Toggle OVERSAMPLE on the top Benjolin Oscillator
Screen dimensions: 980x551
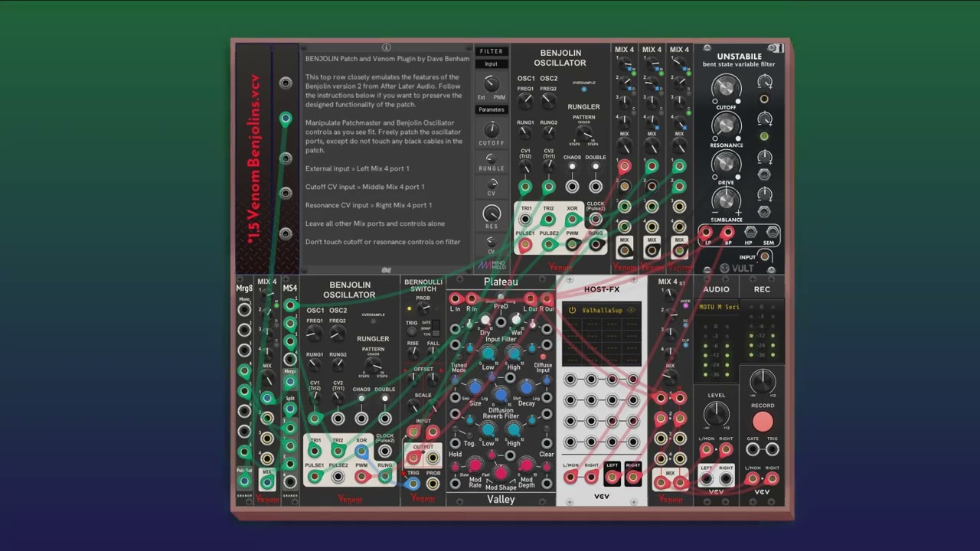click(584, 89)
